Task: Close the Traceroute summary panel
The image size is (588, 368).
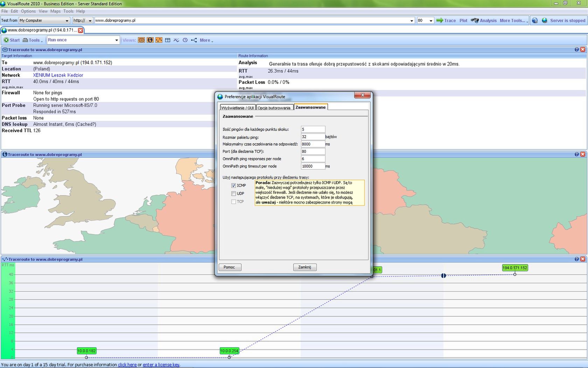Action: pyautogui.click(x=583, y=50)
